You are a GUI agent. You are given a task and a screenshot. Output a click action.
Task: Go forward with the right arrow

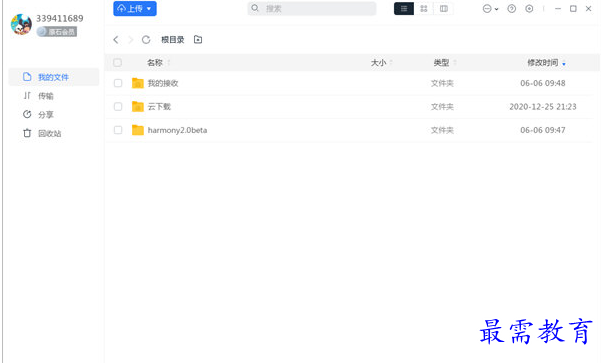(x=130, y=39)
